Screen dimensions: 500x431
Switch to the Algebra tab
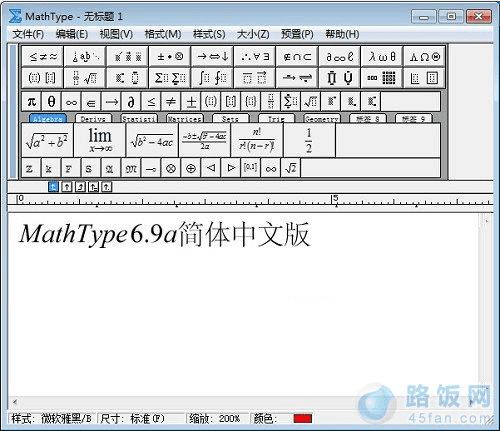(48, 118)
